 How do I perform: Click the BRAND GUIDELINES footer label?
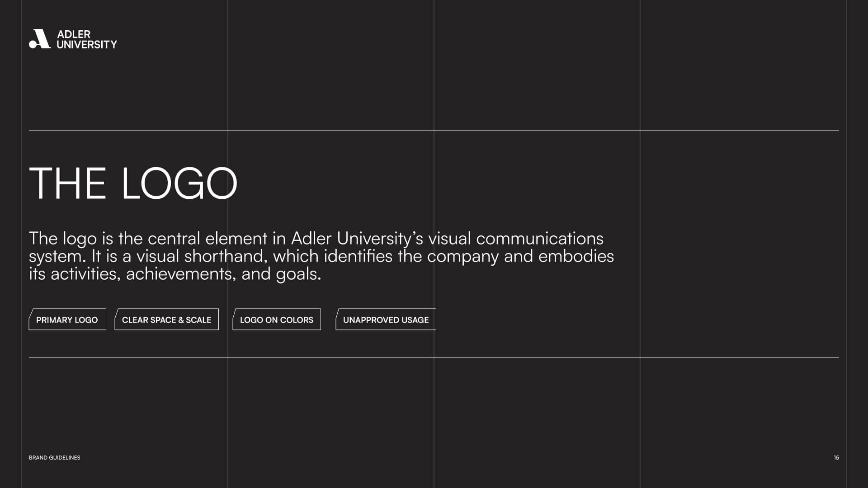[55, 458]
